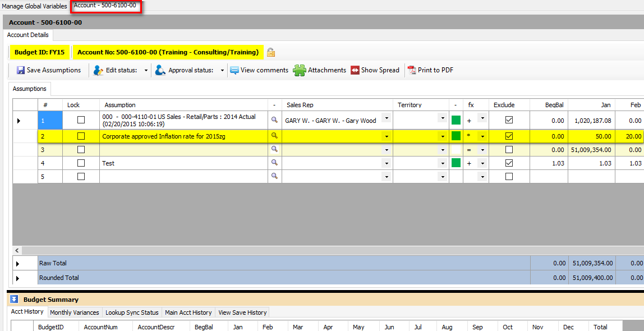This screenshot has width=644, height=331.
Task: Uncheck Exclude for the Inflation rate row
Action: tap(509, 136)
